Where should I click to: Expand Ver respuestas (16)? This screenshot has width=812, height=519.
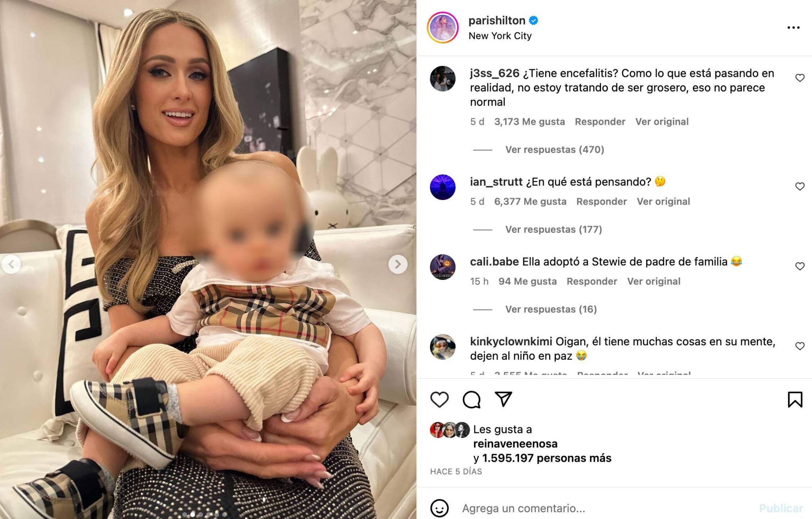pyautogui.click(x=551, y=310)
